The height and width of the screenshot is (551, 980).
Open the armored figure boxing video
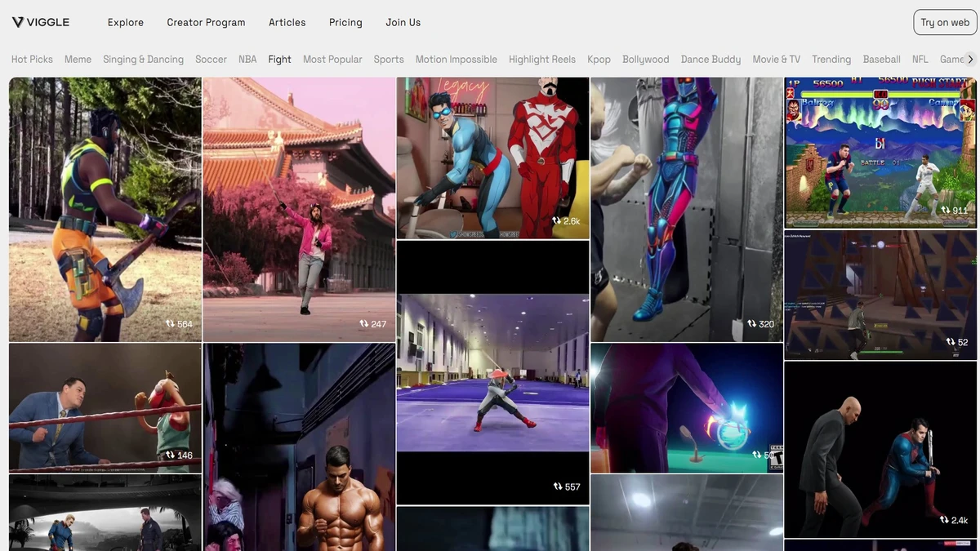(x=687, y=209)
